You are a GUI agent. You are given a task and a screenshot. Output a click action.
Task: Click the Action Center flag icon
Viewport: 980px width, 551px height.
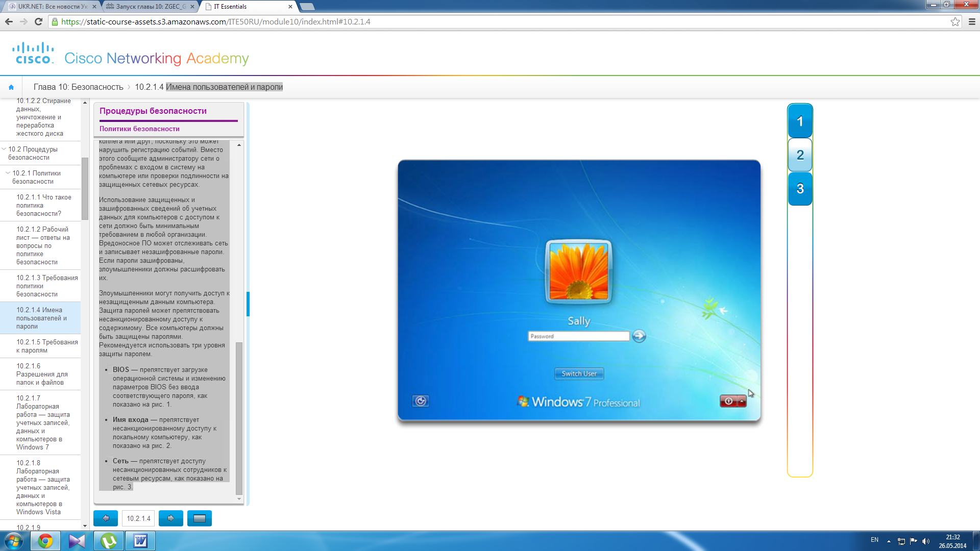pos(914,541)
